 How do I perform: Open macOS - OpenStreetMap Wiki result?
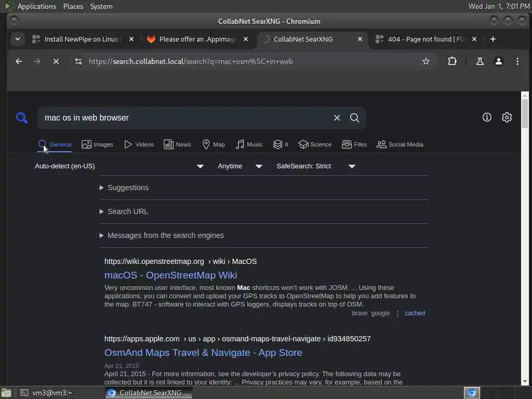click(170, 275)
